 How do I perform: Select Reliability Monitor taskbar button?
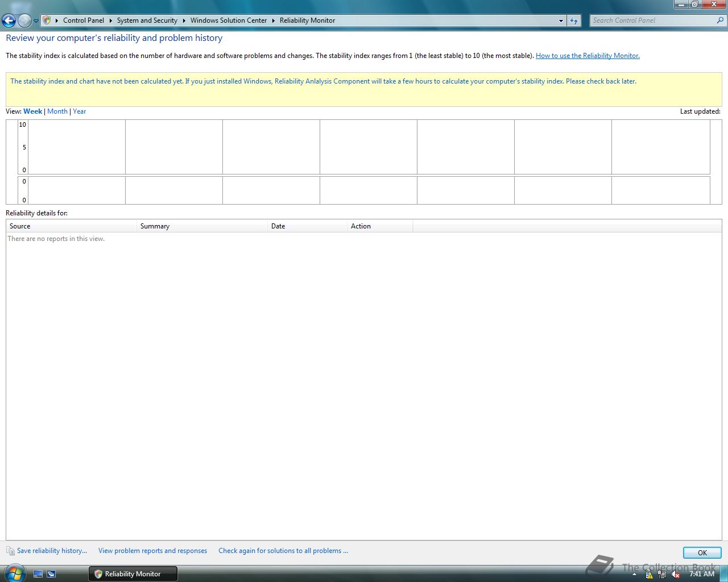133,574
